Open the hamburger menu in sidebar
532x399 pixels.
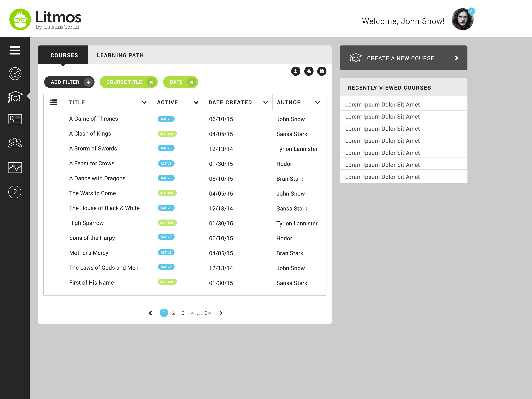tap(15, 50)
